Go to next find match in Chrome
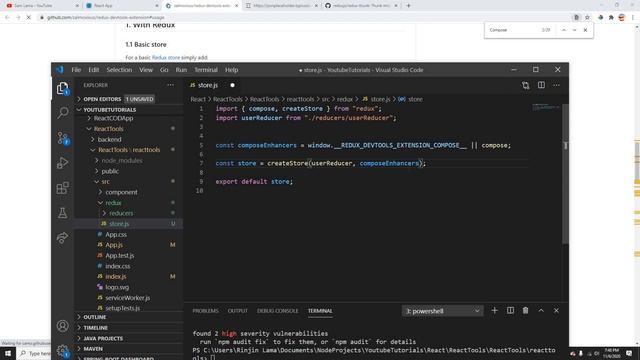The width and height of the screenshot is (640, 360). coord(574,30)
